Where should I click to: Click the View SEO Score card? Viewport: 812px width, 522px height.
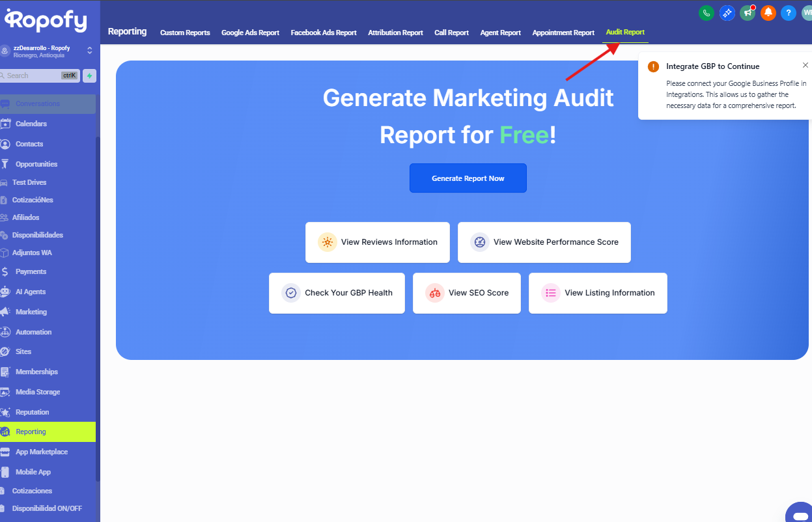tap(466, 293)
